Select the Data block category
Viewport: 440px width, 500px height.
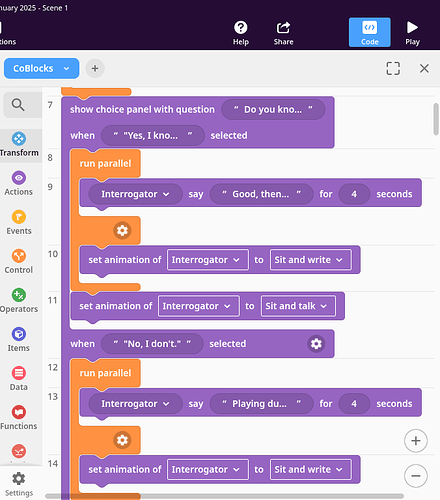[19, 379]
